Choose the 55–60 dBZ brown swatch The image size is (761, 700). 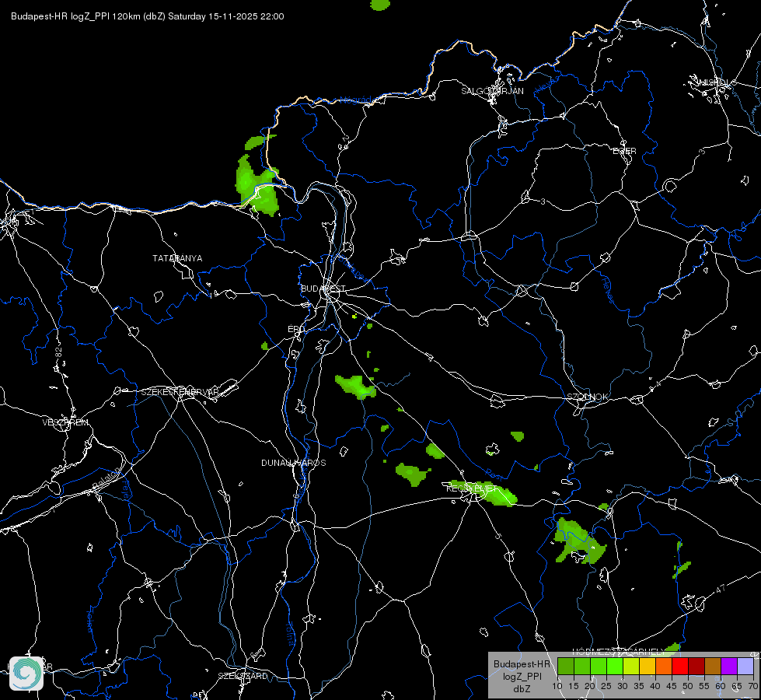pos(713,666)
